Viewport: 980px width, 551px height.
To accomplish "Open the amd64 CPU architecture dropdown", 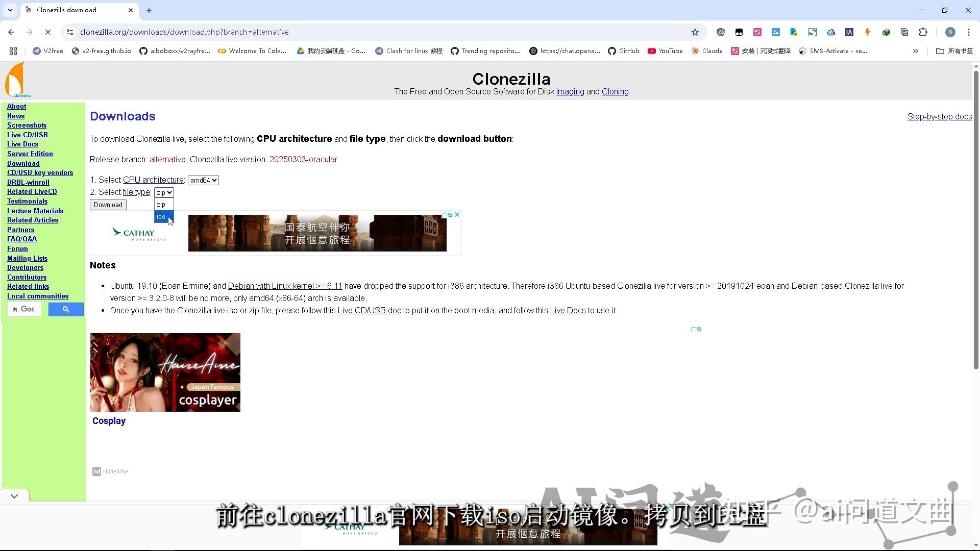I will click(203, 180).
